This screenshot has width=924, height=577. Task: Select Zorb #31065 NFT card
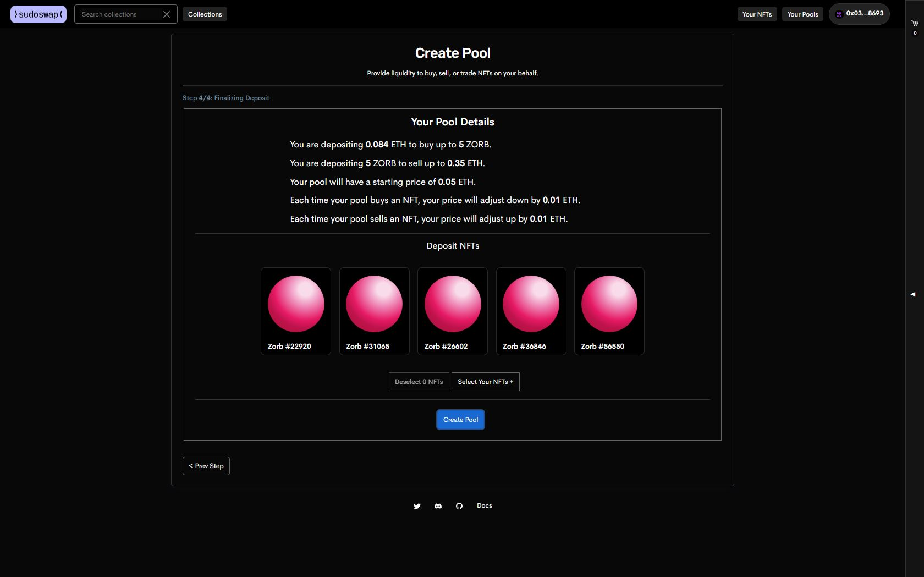[375, 311]
